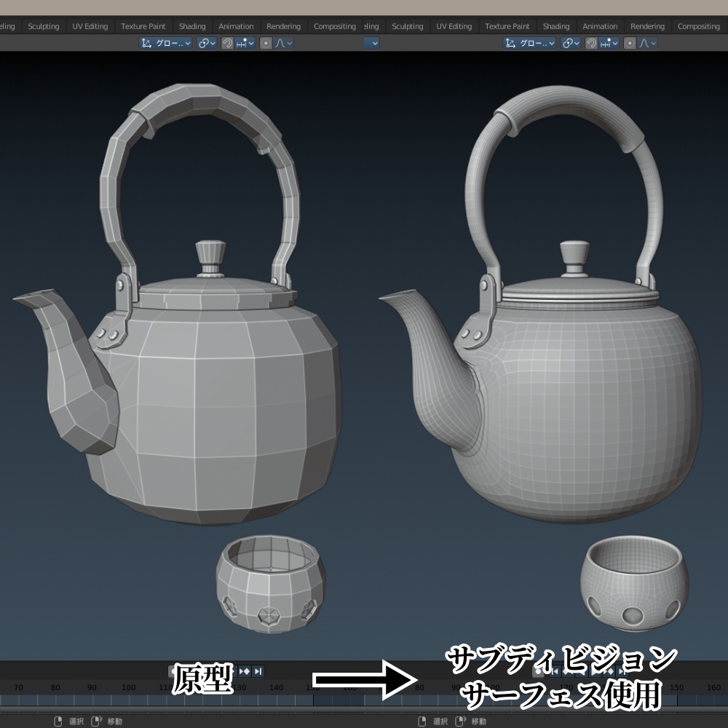The image size is (728, 728).
Task: Click frame 100 on the timeline
Action: click(129, 686)
